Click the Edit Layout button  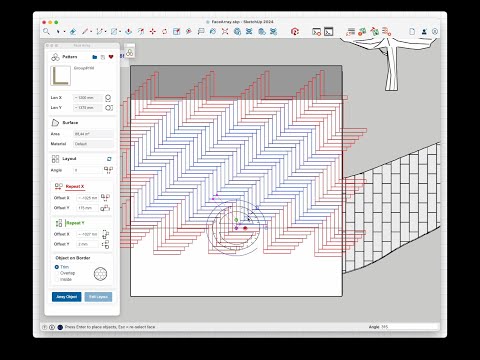[x=98, y=297]
